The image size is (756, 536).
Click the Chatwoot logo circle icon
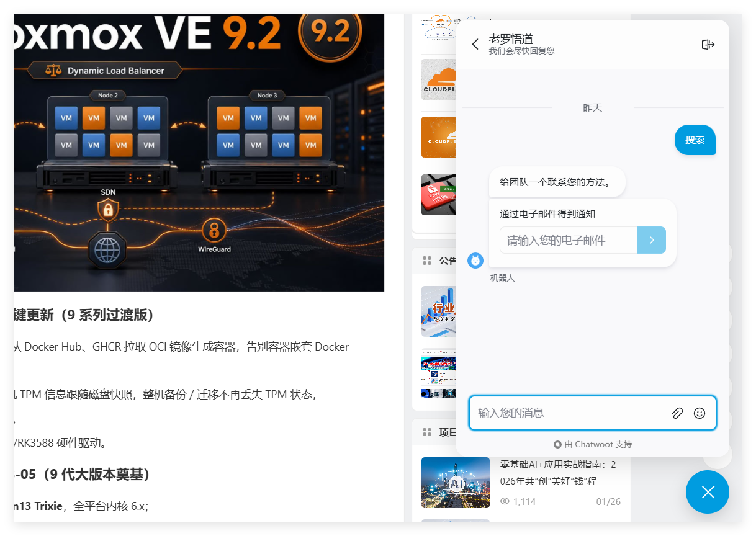pyautogui.click(x=557, y=445)
